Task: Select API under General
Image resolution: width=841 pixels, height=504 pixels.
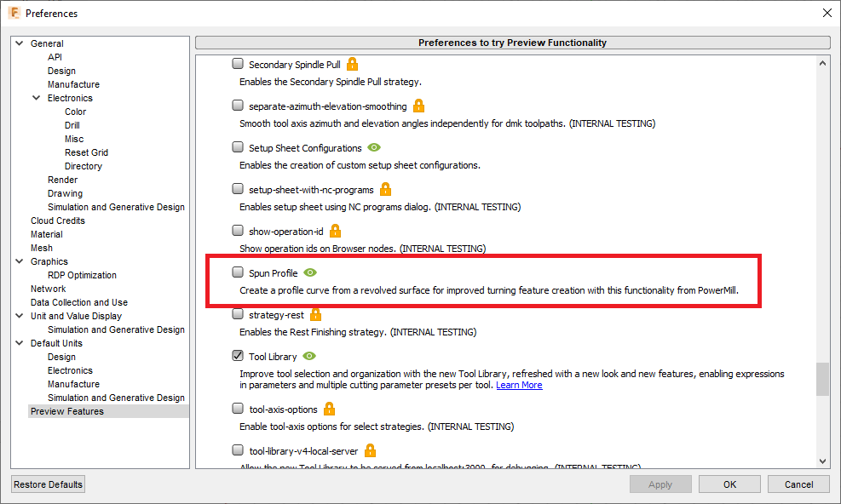Action: (55, 57)
